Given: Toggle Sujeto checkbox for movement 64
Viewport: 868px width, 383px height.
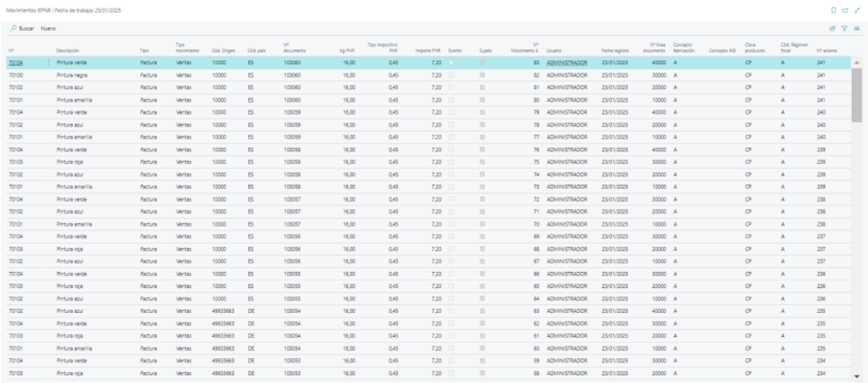Looking at the screenshot, I should pos(482,299).
